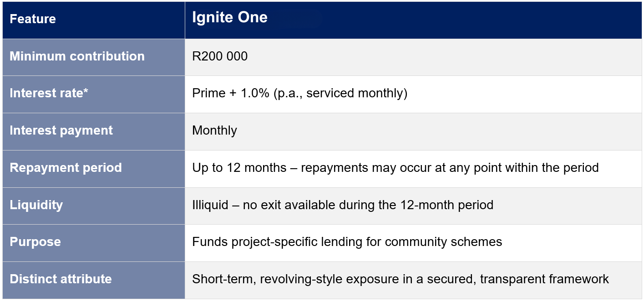Click the word Illiquid in Liquidity row
Screen dimensions: 644x301
(x=210, y=205)
